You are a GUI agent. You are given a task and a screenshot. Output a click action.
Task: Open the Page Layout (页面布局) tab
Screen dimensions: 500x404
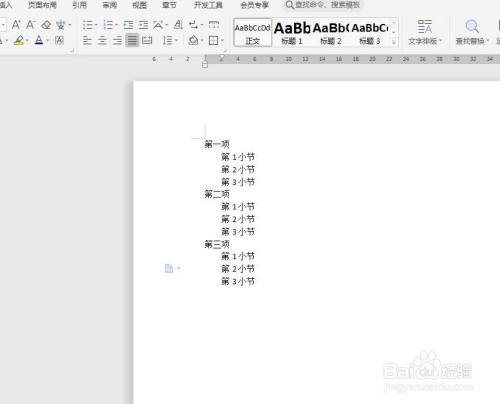42,5
